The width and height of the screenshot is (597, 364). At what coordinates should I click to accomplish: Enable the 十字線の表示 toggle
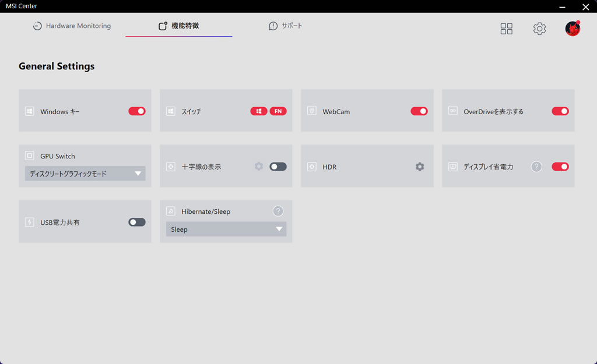pyautogui.click(x=278, y=167)
